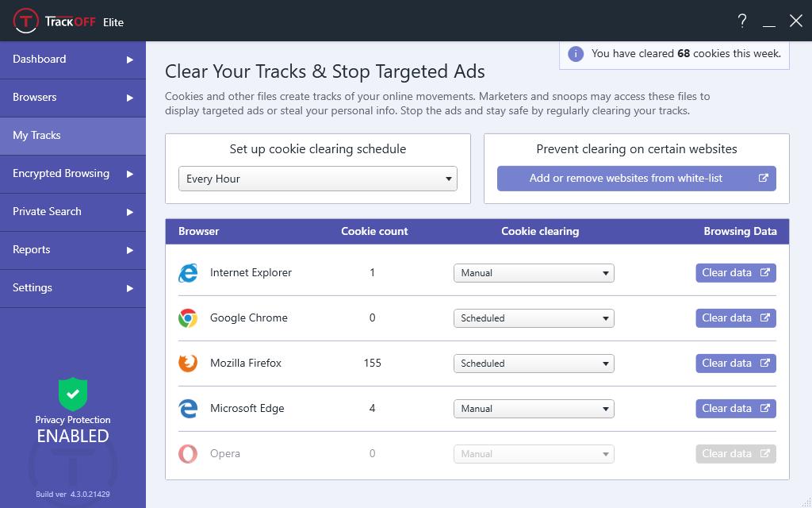Clear data for Internet Explorer
The height and width of the screenshot is (508, 812).
click(x=735, y=273)
